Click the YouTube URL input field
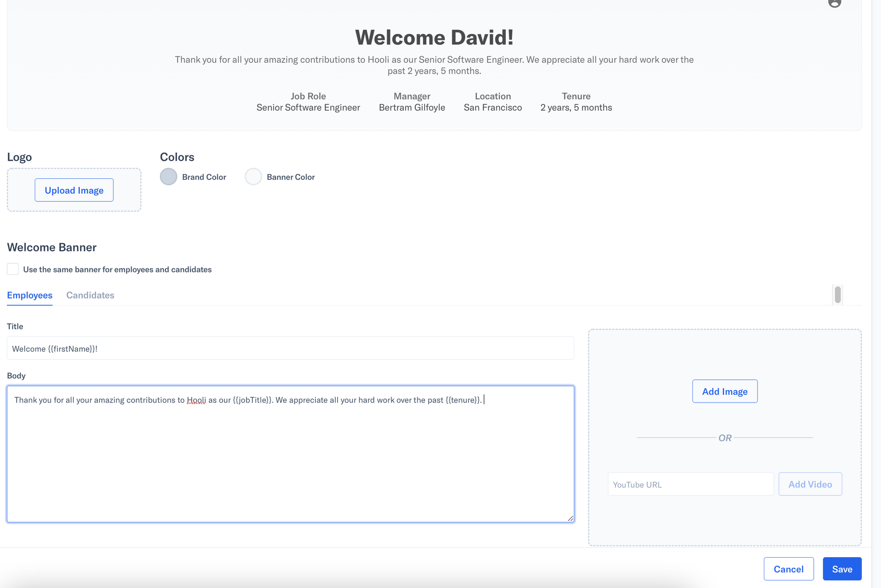This screenshot has width=881, height=588. pos(691,484)
